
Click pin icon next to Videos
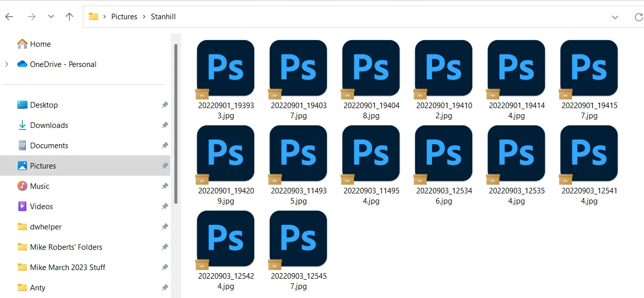point(165,207)
